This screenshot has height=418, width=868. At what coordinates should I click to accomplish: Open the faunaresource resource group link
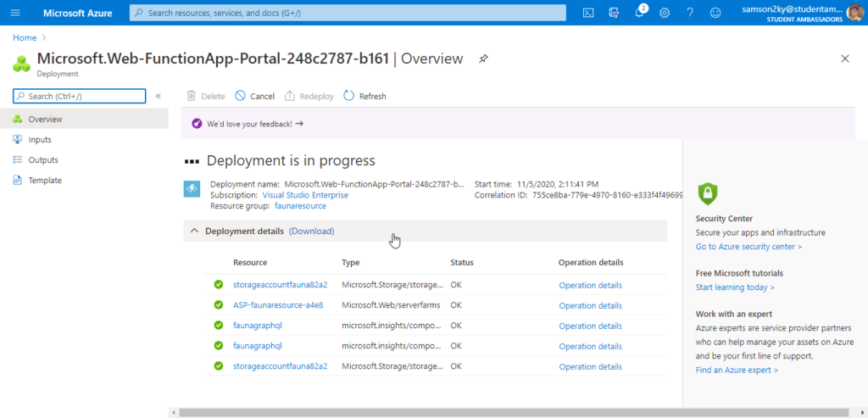pyautogui.click(x=300, y=206)
